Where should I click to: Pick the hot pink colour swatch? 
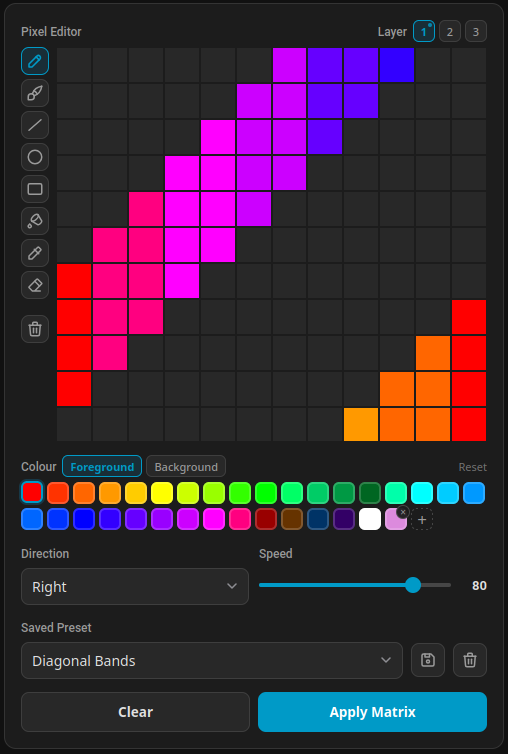240,519
